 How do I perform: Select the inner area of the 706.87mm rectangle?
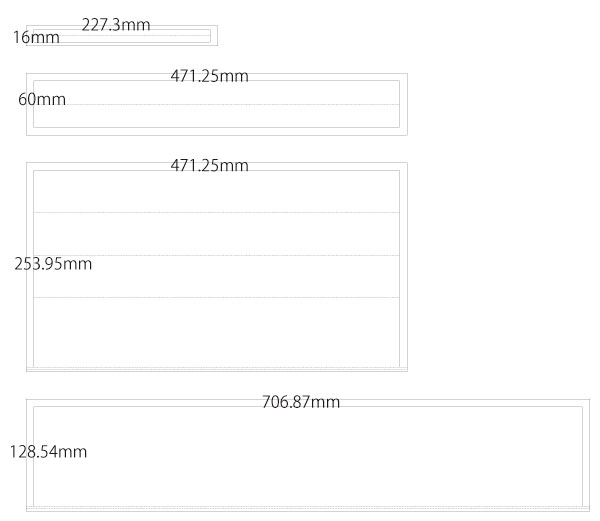click(308, 456)
